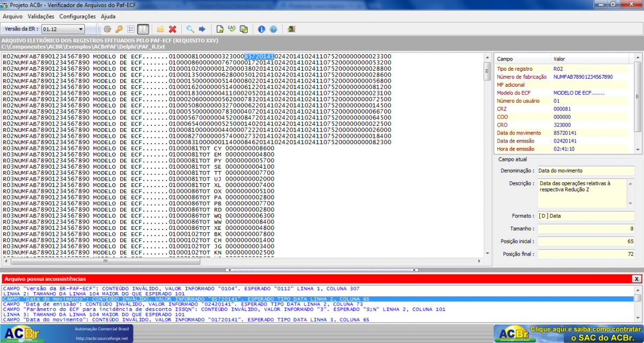This screenshot has width=644, height=343.
Task: Click the exit door toolbar icon
Action: (291, 29)
